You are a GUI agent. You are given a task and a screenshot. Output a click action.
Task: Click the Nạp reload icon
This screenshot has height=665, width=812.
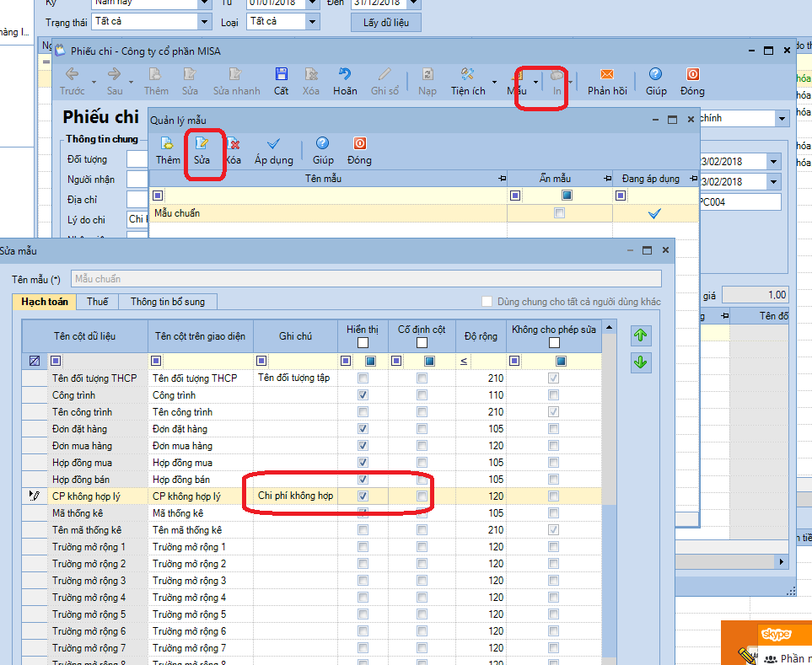pos(428,74)
